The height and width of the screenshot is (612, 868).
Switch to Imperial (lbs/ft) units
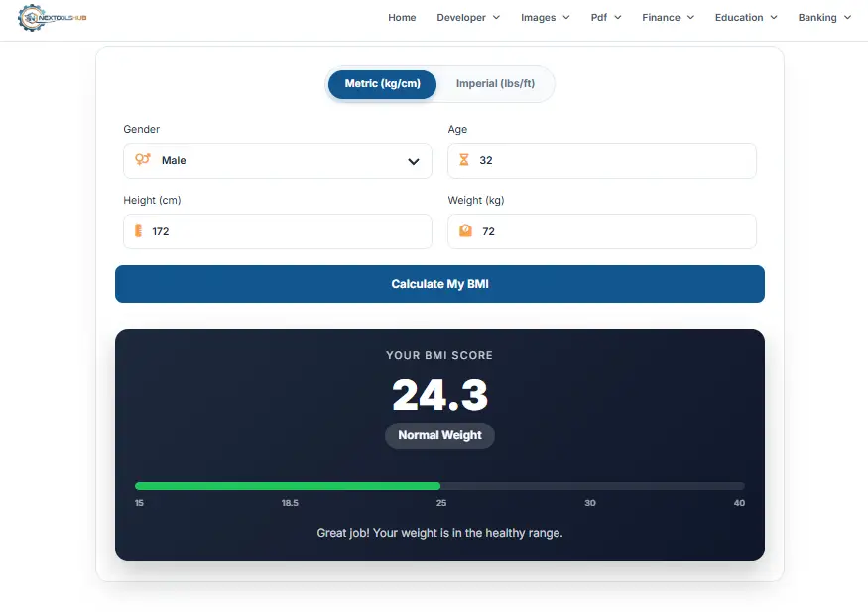pos(495,84)
